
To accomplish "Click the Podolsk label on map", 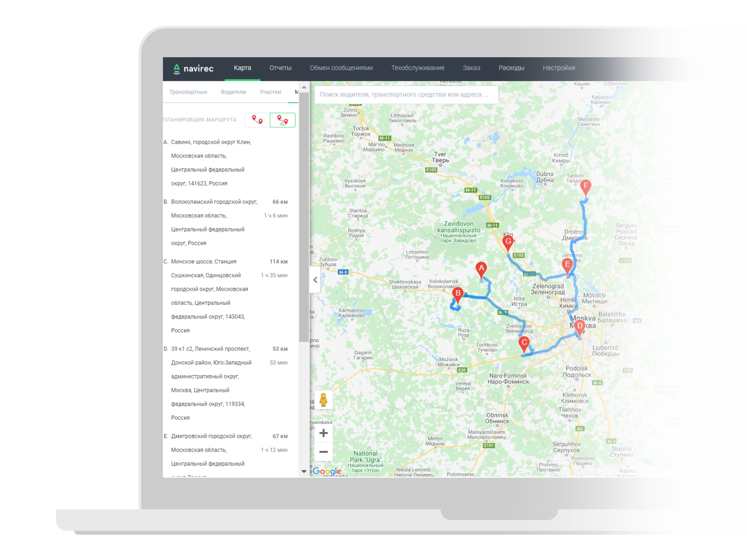I will 577,371.
